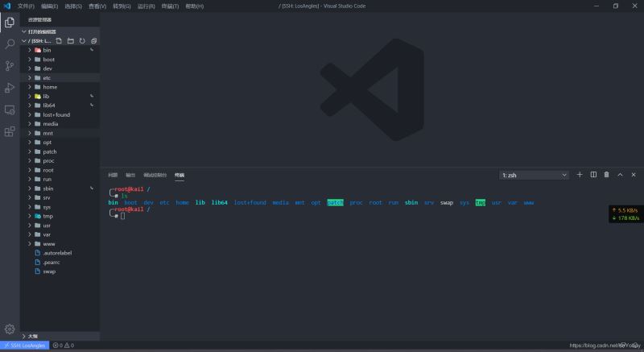Split the terminal panel
The width and height of the screenshot is (644, 352).
593,175
